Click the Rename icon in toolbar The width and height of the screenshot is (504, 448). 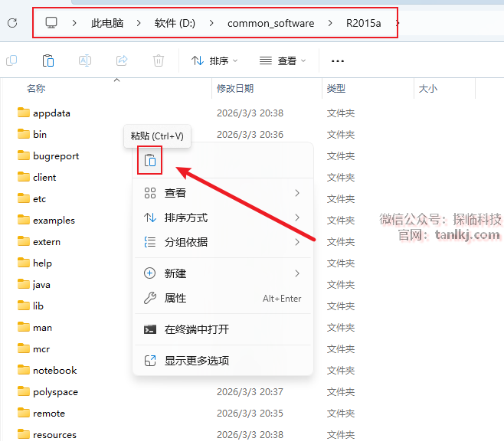click(85, 60)
